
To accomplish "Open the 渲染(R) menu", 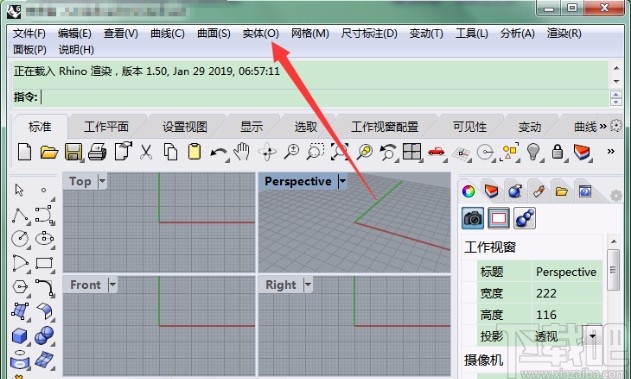I will (564, 33).
